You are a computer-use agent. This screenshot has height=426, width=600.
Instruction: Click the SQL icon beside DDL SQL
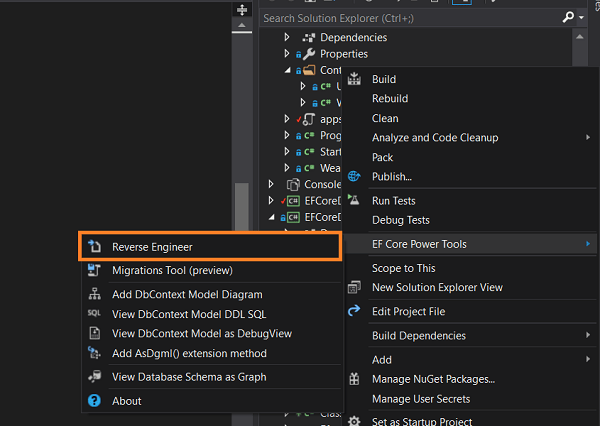point(94,313)
